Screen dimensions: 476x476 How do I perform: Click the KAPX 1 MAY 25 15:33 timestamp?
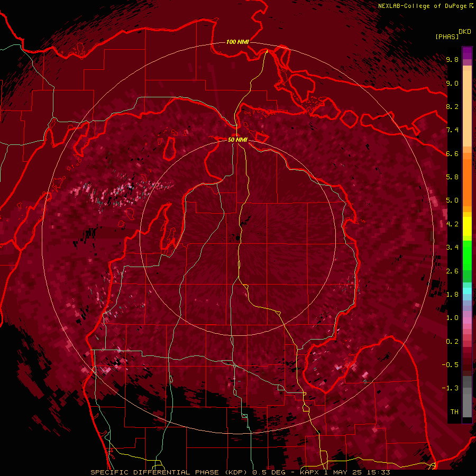point(345,472)
